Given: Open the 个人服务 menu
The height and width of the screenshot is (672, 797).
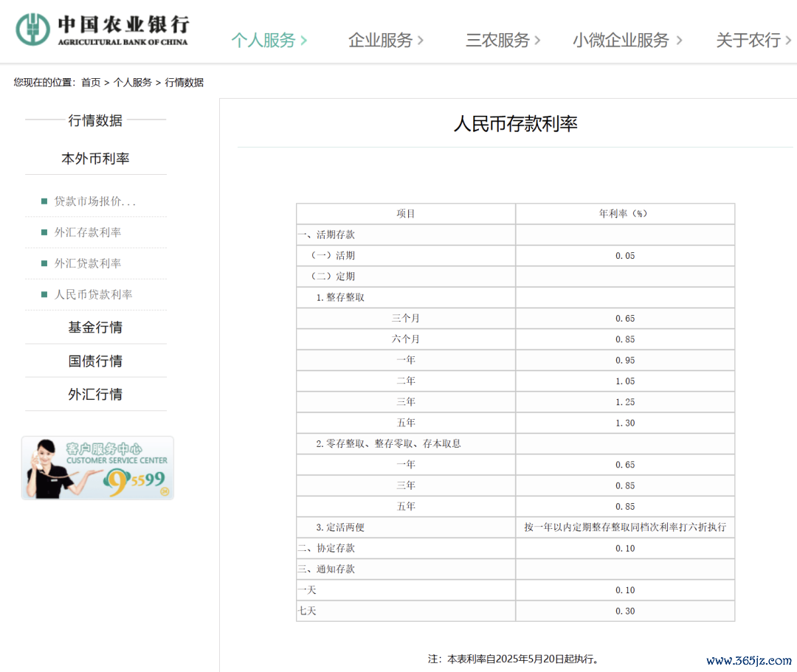Looking at the screenshot, I should coord(263,40).
